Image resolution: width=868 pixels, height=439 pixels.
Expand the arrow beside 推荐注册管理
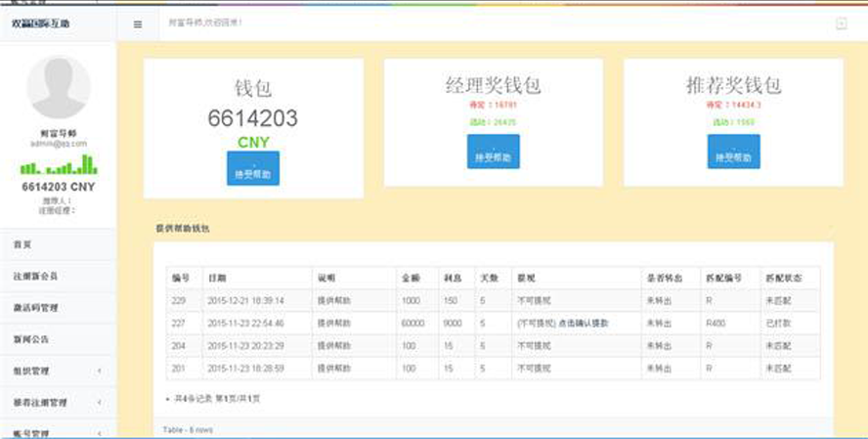[100, 403]
